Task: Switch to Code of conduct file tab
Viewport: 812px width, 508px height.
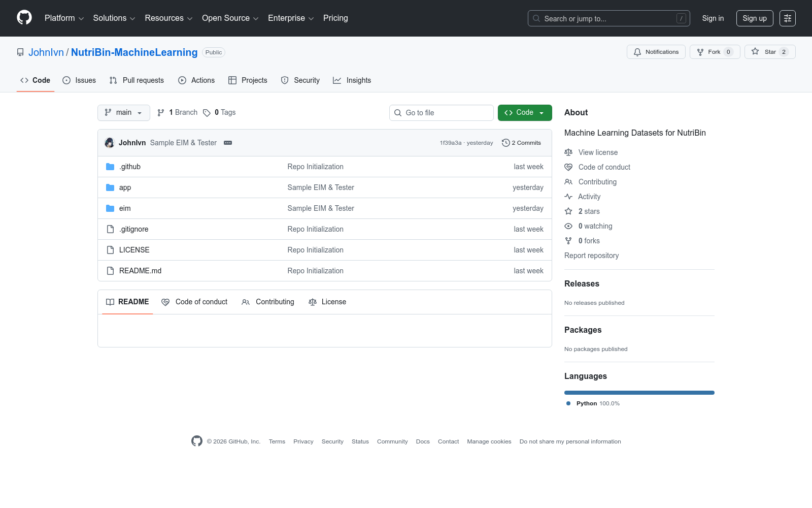Action: click(194, 302)
